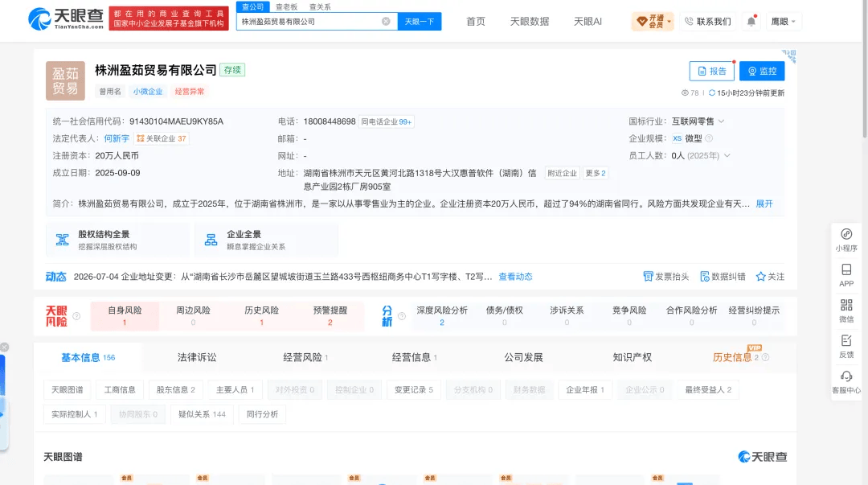
Task: Open the 鹰眼 user dropdown
Action: pos(783,22)
